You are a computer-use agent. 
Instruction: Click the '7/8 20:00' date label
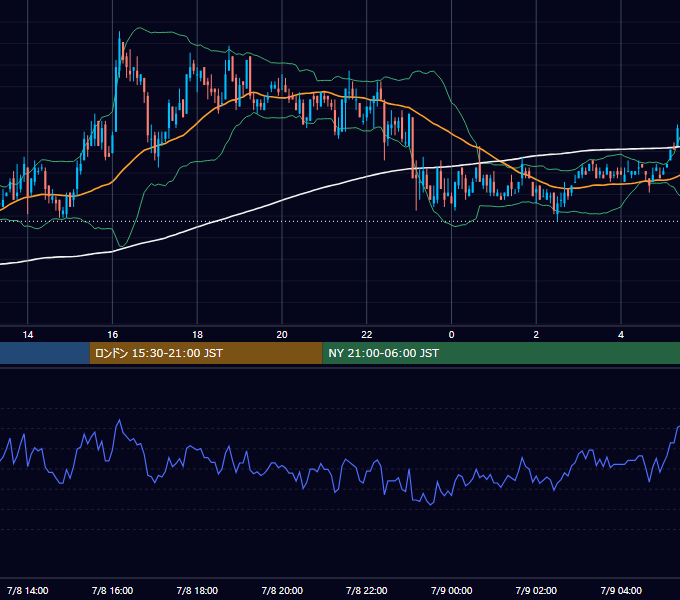(282, 590)
